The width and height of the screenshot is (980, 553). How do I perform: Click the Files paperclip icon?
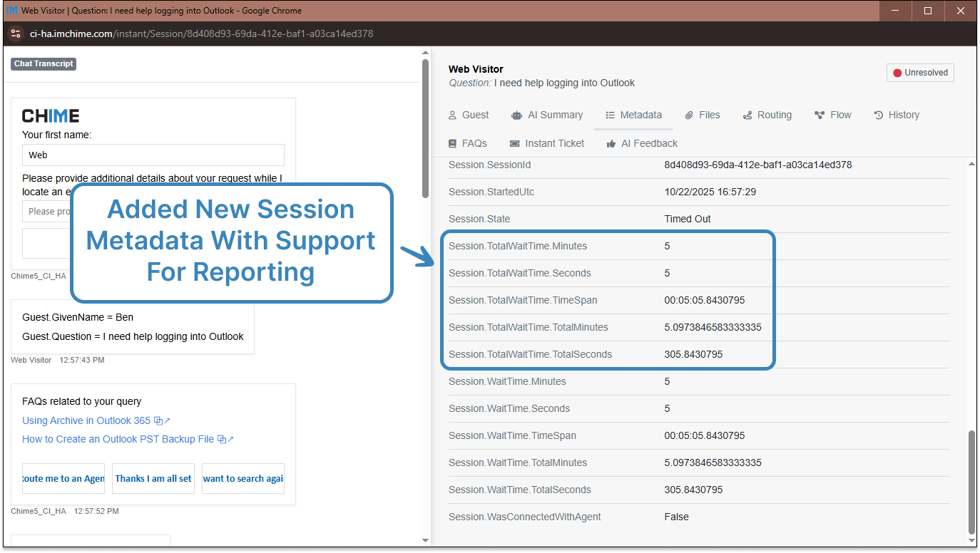tap(689, 115)
